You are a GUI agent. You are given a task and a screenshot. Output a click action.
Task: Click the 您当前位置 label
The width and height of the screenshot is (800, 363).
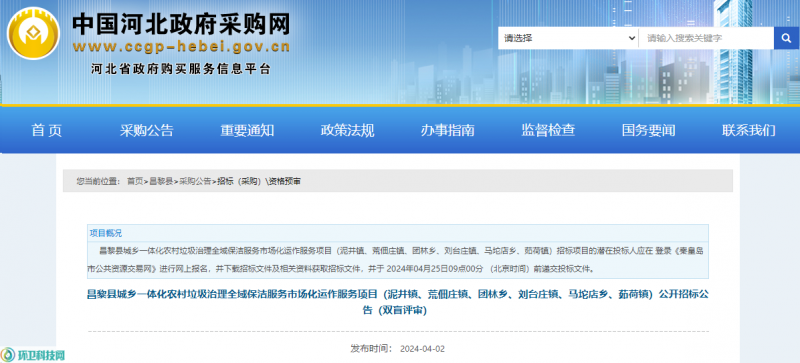98,181
